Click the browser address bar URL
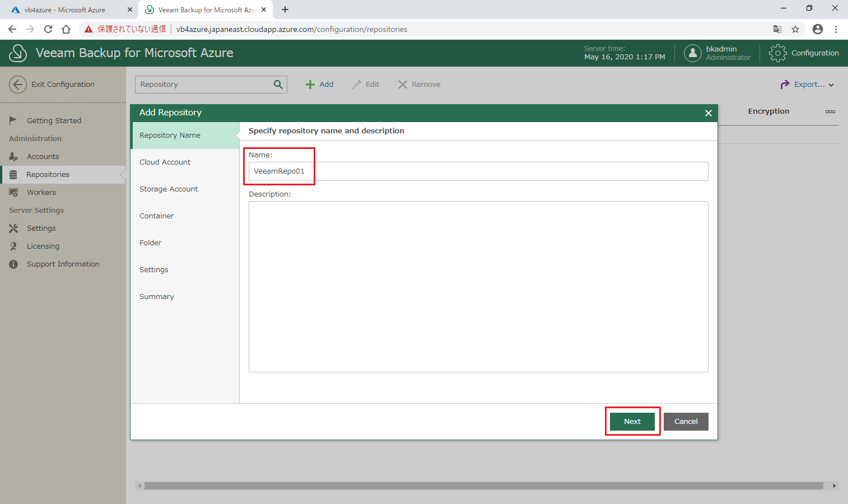848x504 pixels. point(292,29)
